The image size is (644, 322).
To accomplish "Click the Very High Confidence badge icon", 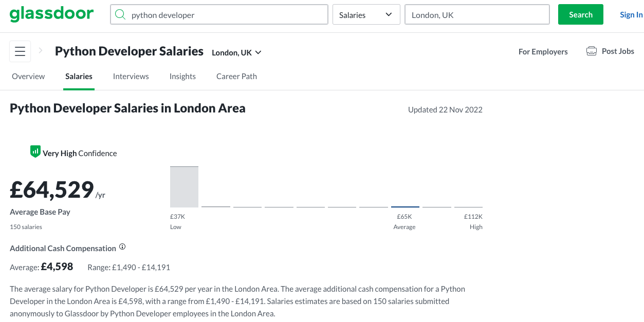I will click(x=35, y=151).
